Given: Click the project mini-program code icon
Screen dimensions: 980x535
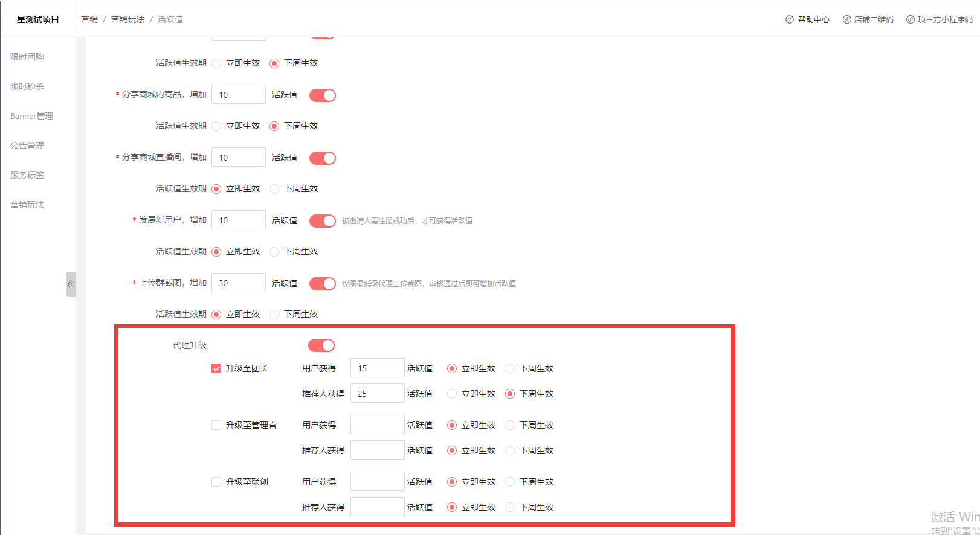Looking at the screenshot, I should 910,19.
